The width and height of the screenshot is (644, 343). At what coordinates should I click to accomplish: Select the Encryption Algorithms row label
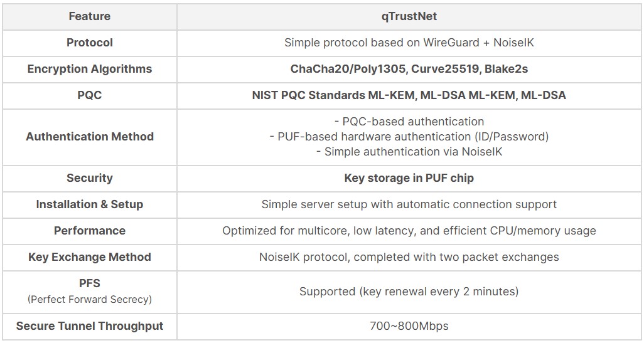(89, 69)
